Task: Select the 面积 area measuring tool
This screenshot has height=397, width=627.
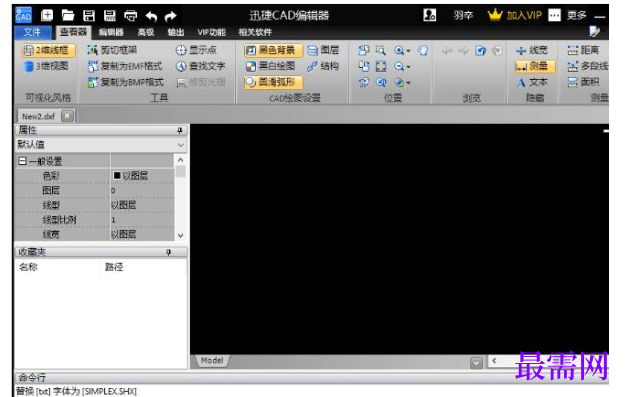Action: [583, 82]
